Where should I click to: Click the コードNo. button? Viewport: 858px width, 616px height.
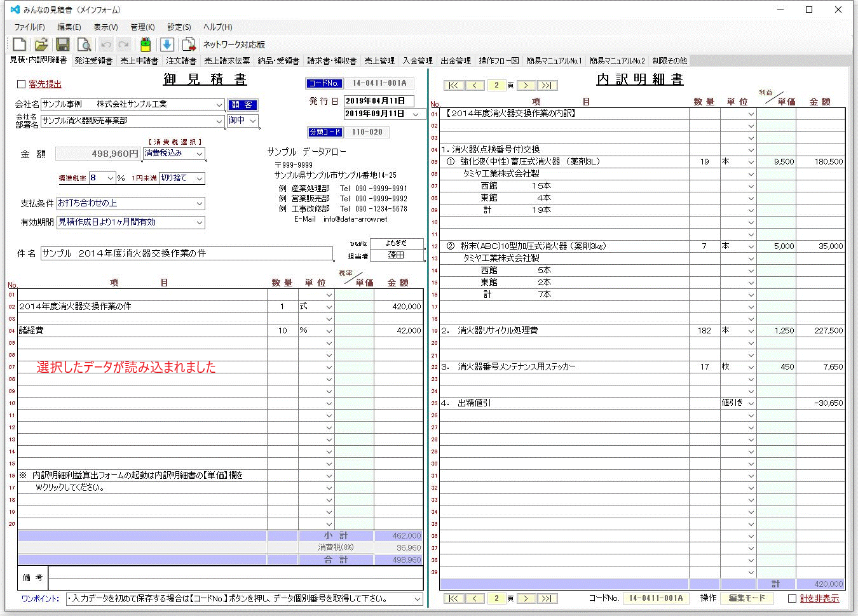tap(324, 83)
